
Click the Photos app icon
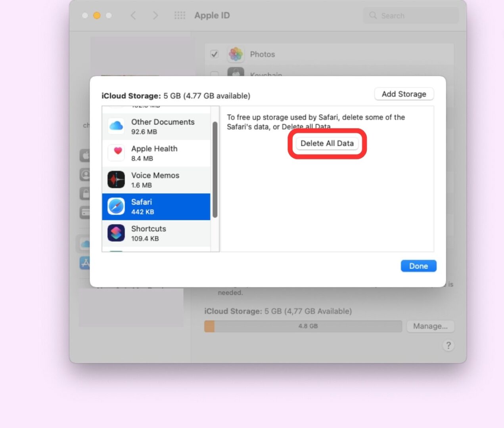pos(236,54)
